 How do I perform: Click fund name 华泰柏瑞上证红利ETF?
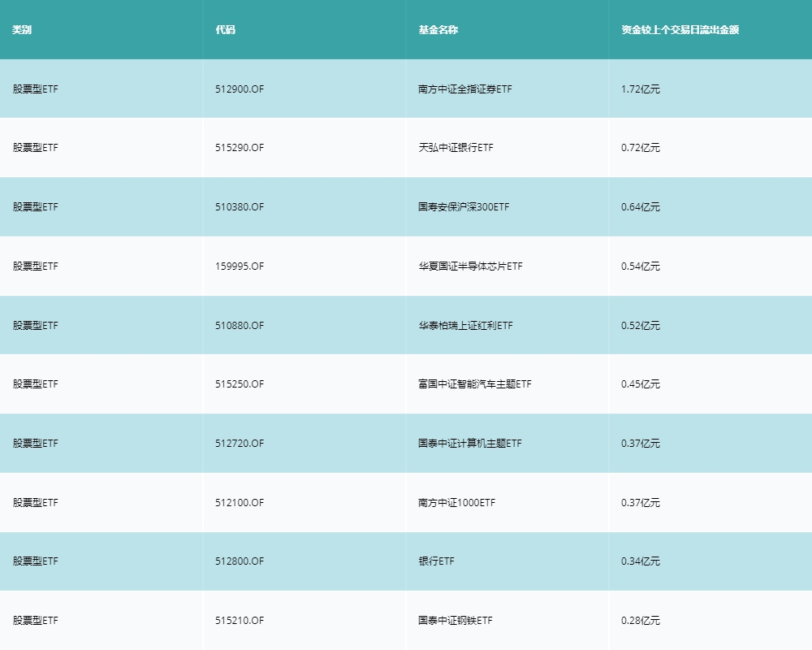click(x=465, y=326)
